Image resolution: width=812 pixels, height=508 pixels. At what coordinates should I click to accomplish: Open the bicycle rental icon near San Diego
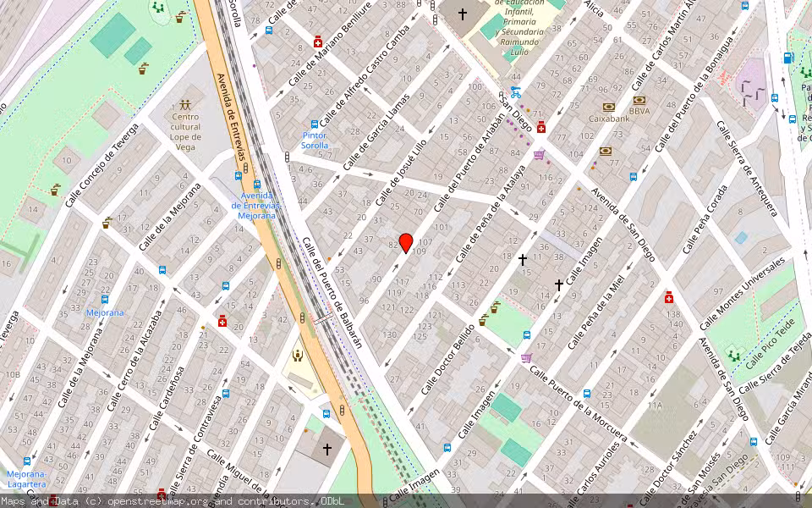[x=515, y=92]
